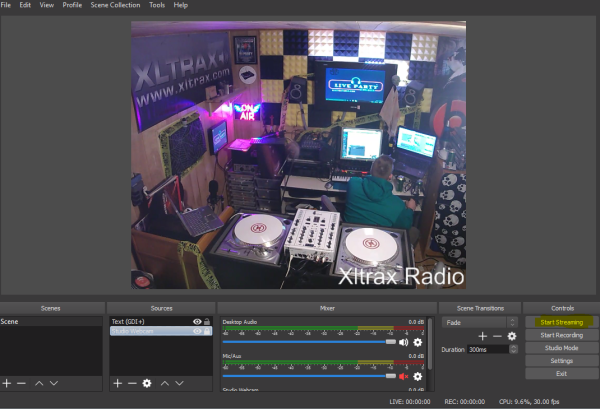Move the selected source up in the Sources list

pyautogui.click(x=165, y=383)
